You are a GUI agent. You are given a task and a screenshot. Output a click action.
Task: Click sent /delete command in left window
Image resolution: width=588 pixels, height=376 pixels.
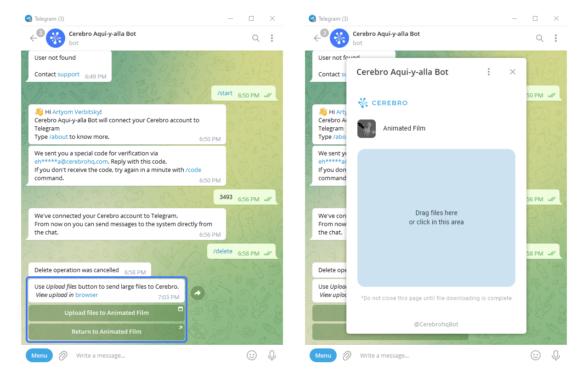223,251
